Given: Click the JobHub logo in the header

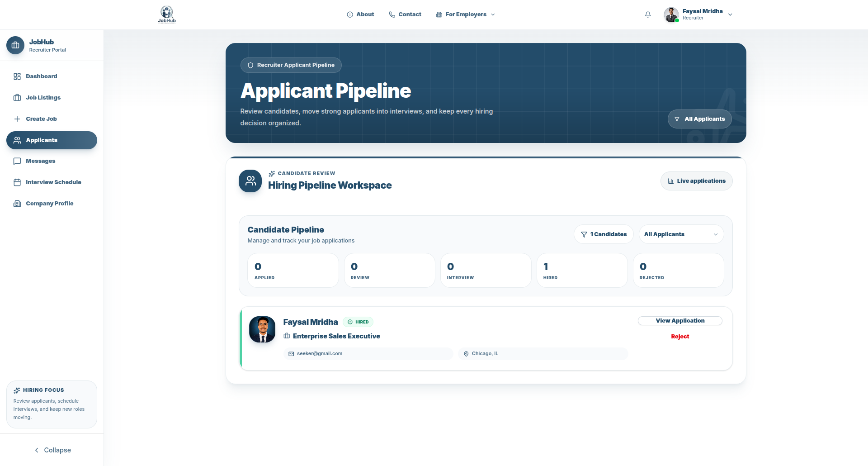Looking at the screenshot, I should click(167, 14).
